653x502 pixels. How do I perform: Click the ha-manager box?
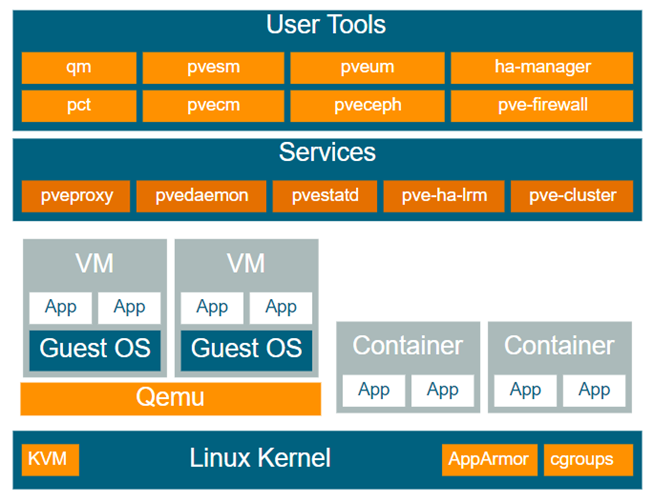(x=542, y=67)
